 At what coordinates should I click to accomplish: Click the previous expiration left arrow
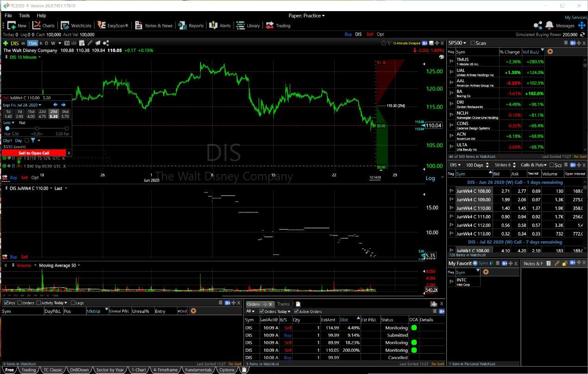55,105
